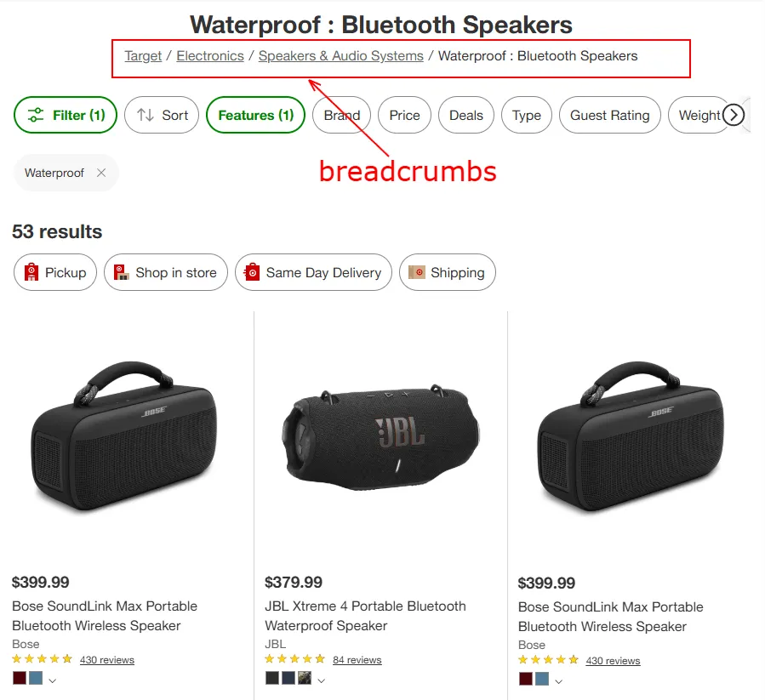765x700 pixels.
Task: Remove the Waterproof filter chip
Action: [x=101, y=173]
